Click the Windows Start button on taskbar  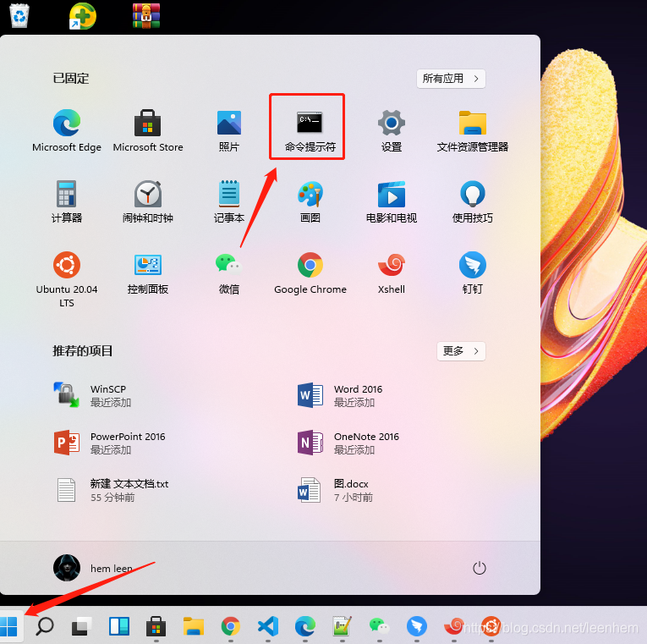tap(9, 627)
